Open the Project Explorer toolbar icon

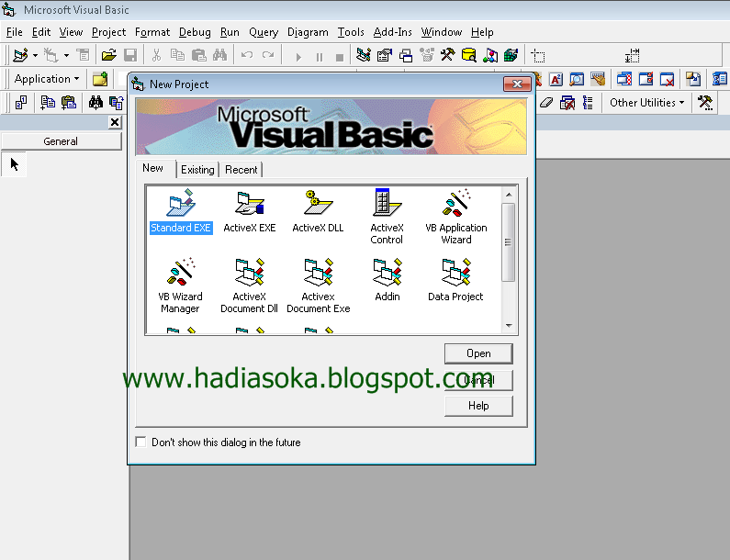(364, 55)
